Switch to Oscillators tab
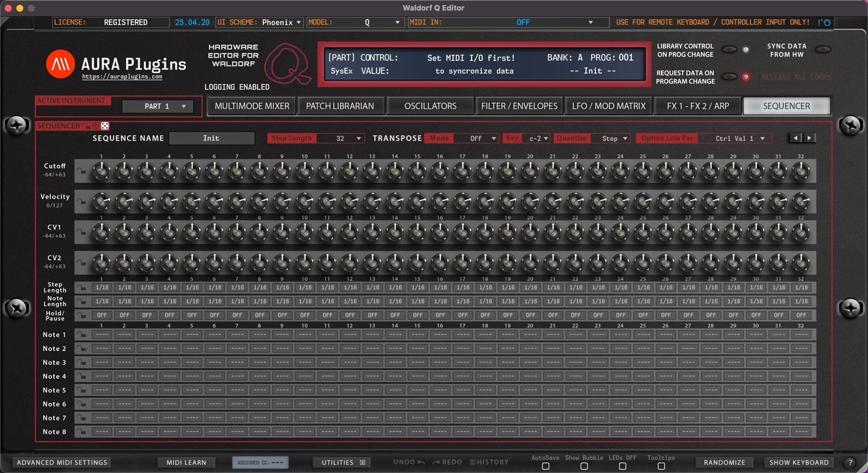The width and height of the screenshot is (868, 473). tap(431, 106)
